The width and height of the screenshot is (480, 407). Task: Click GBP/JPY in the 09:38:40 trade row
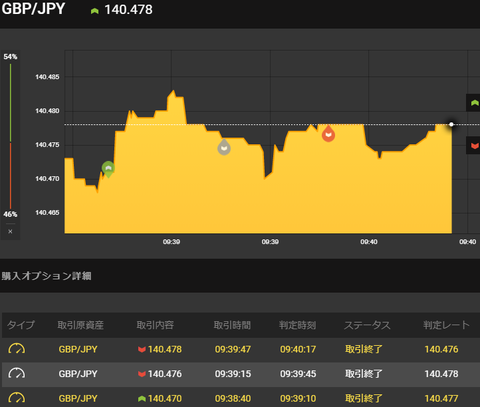coord(78,398)
